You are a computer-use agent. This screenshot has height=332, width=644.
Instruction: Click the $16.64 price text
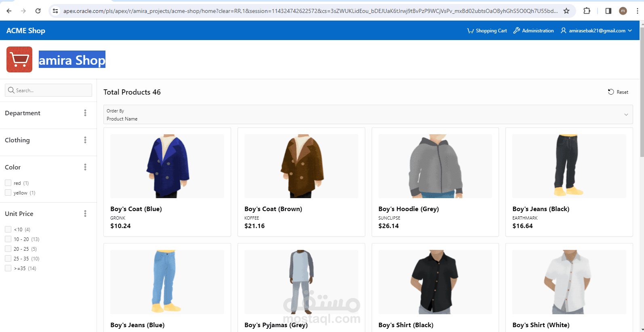pyautogui.click(x=522, y=226)
